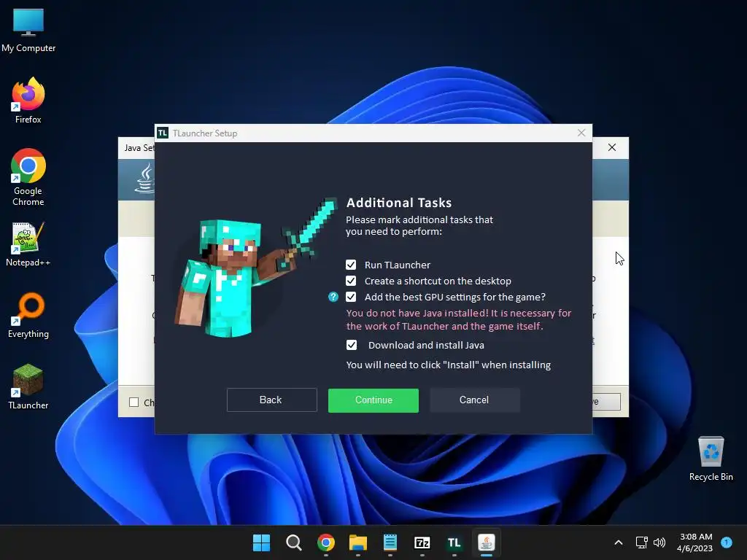The height and width of the screenshot is (560, 747).
Task: Open Notepad++ desktop shortcut
Action: coord(28,244)
